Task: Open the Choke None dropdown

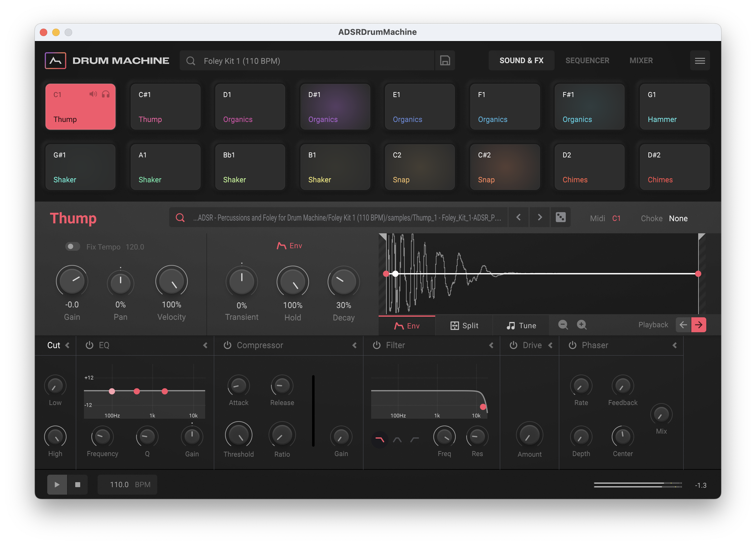Action: pos(678,218)
